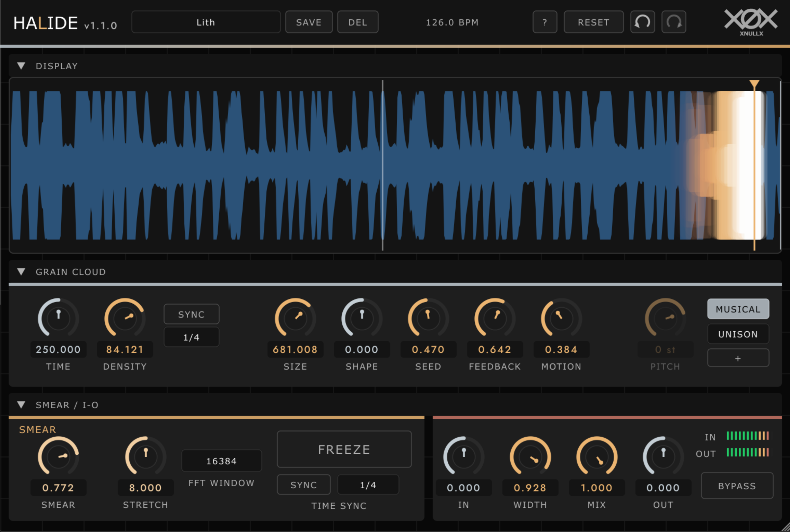Click the undo arrow icon
This screenshot has height=532, width=790.
(642, 22)
